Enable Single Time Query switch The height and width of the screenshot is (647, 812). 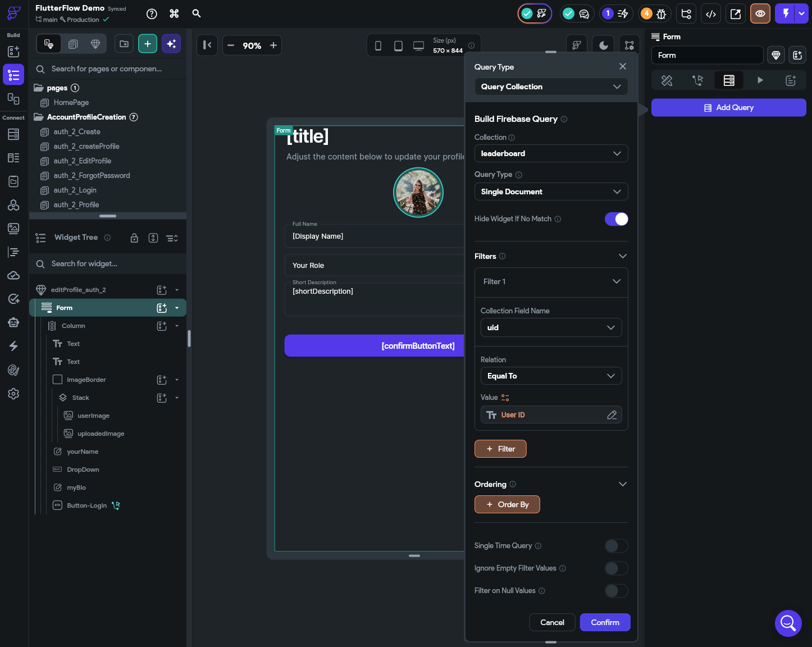[617, 546]
